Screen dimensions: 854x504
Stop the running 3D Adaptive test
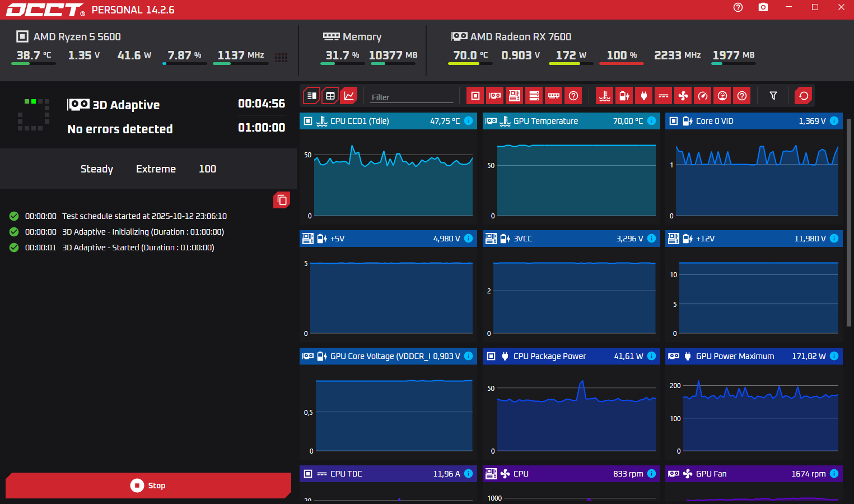click(148, 486)
